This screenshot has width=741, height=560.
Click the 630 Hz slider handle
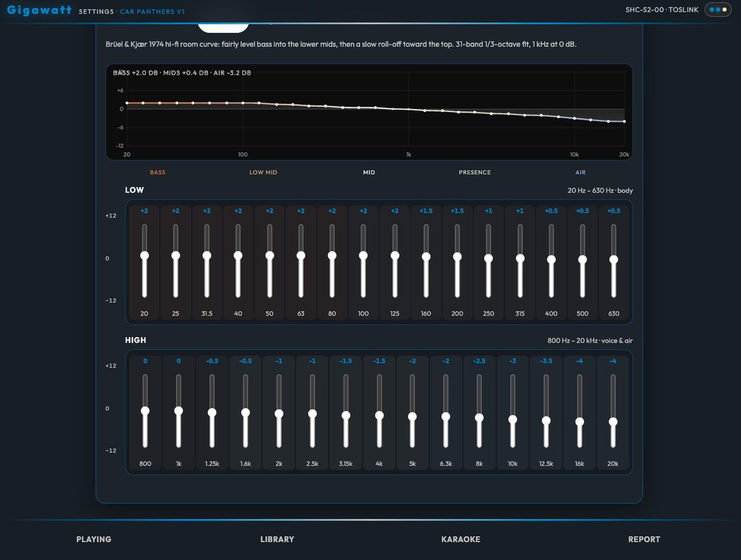pos(614,259)
